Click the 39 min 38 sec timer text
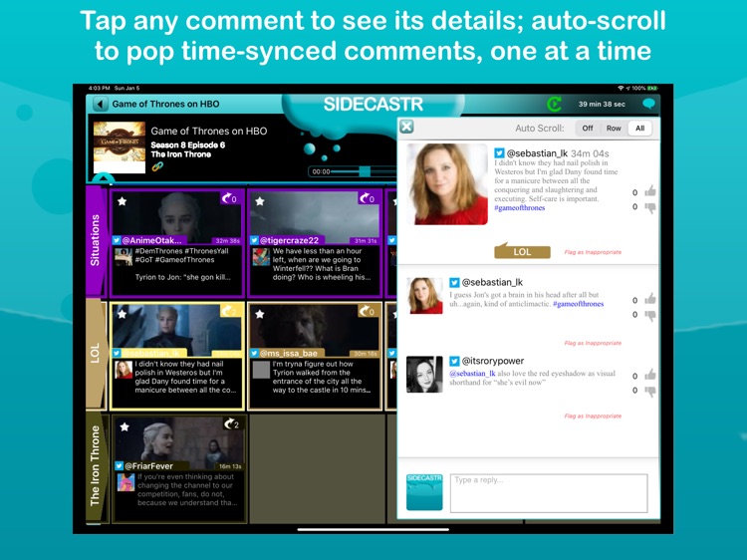747x560 pixels. coord(602,104)
